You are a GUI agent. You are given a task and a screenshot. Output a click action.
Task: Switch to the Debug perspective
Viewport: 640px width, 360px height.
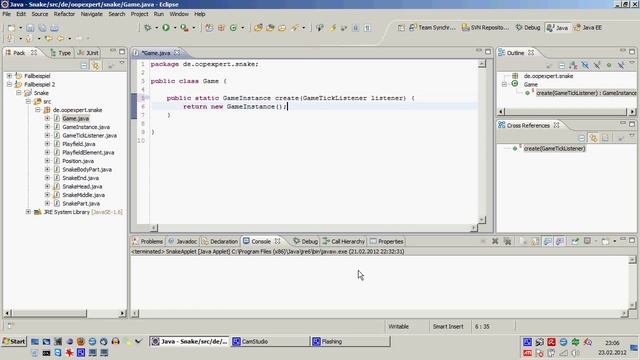(528, 27)
